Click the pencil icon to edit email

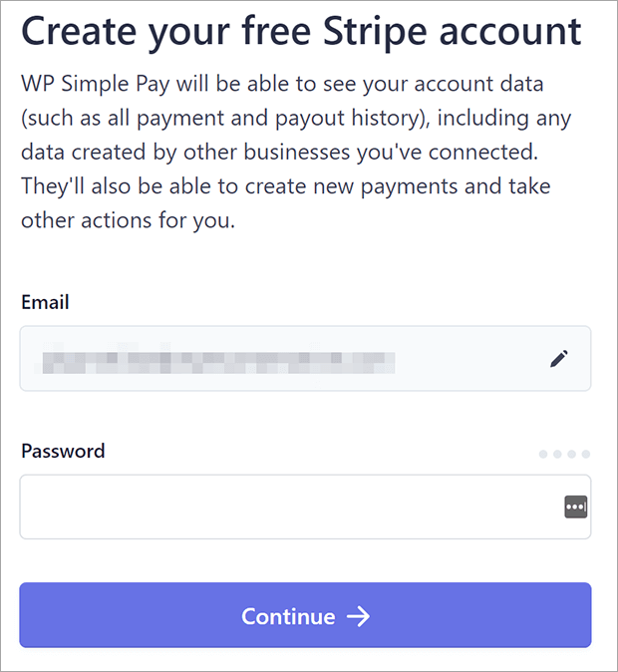[559, 359]
